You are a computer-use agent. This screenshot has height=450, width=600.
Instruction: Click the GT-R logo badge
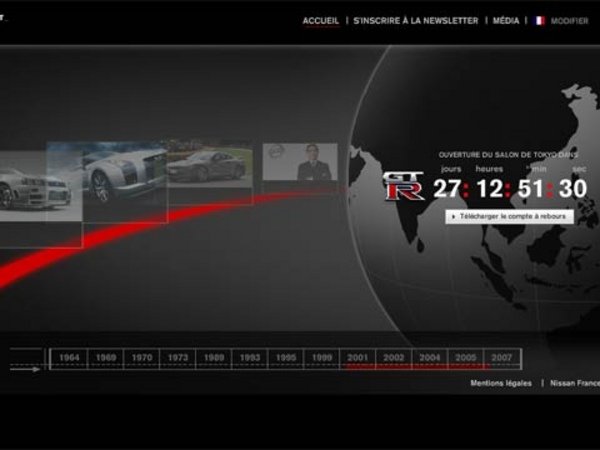point(404,186)
